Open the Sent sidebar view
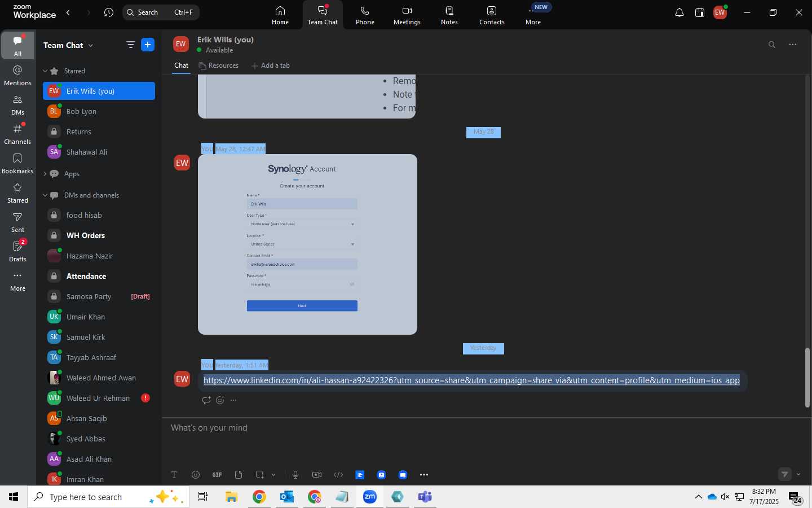The width and height of the screenshot is (812, 508). 18,222
